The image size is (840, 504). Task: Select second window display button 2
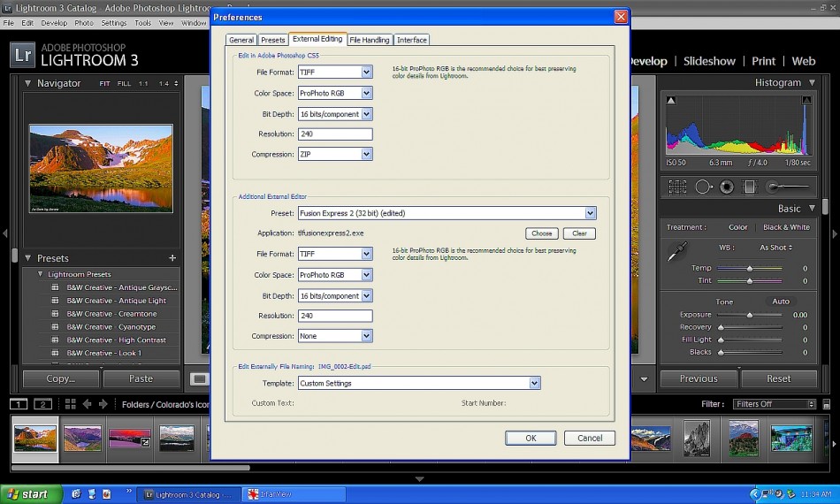[42, 404]
